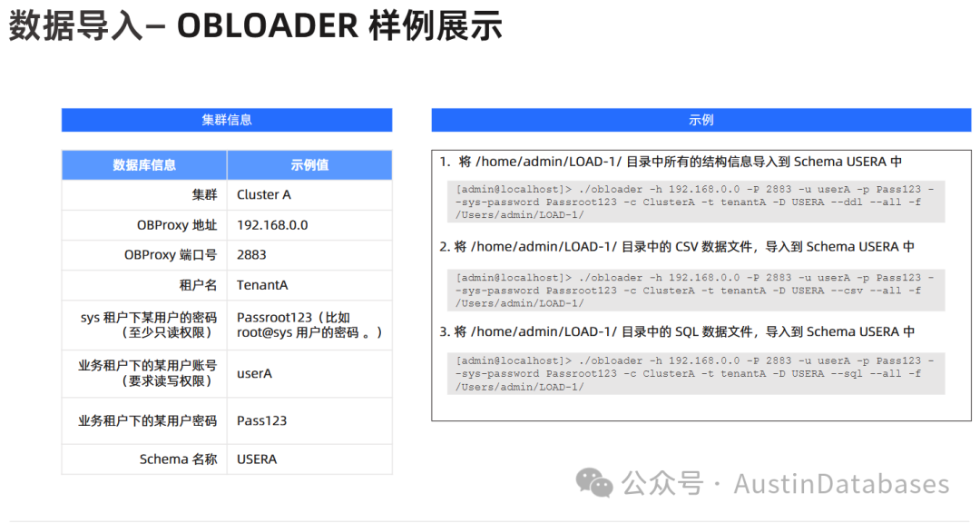Click the slide title "数据导入– OBLOADER 样例展示"

point(256,26)
